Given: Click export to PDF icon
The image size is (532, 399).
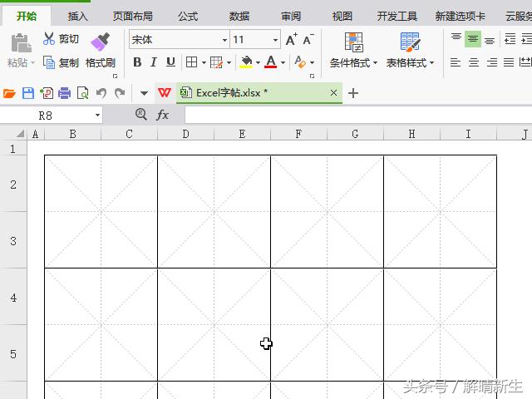Looking at the screenshot, I should click(x=47, y=93).
